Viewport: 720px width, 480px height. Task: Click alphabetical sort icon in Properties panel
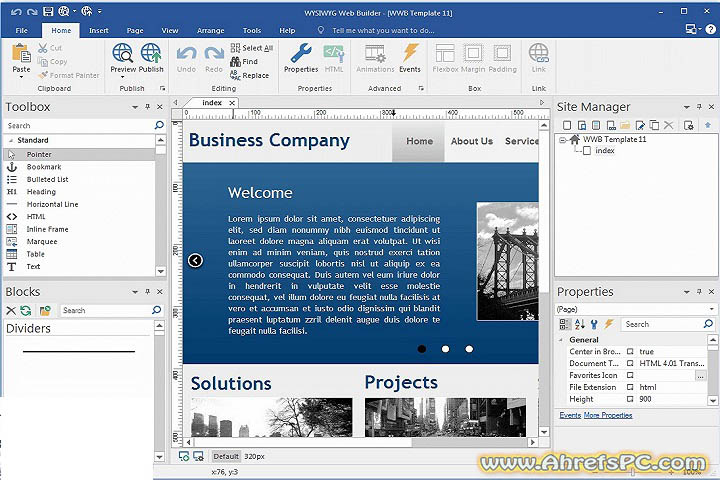tap(579, 324)
